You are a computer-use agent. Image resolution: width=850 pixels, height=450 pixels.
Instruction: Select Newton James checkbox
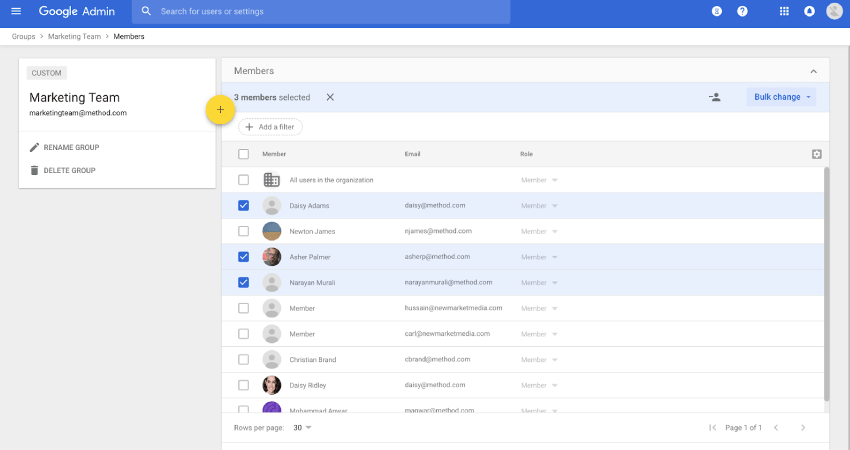click(244, 231)
